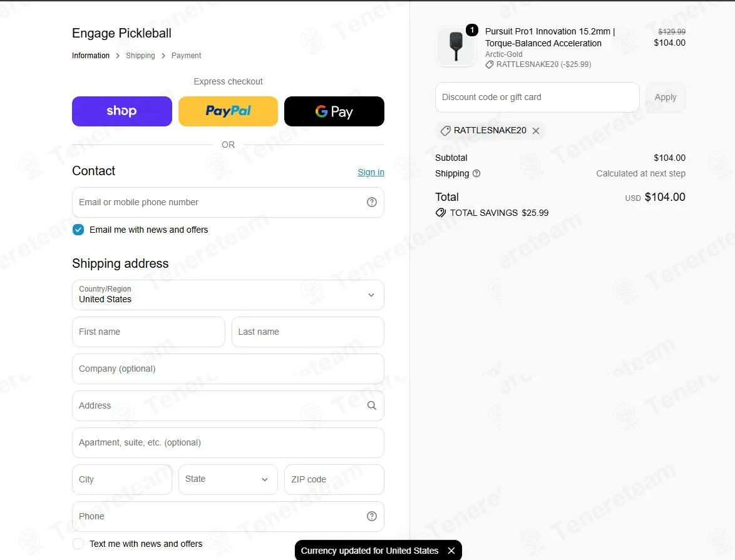Go to Payment breadcrumb step
Viewport: 735px width, 560px height.
186,55
